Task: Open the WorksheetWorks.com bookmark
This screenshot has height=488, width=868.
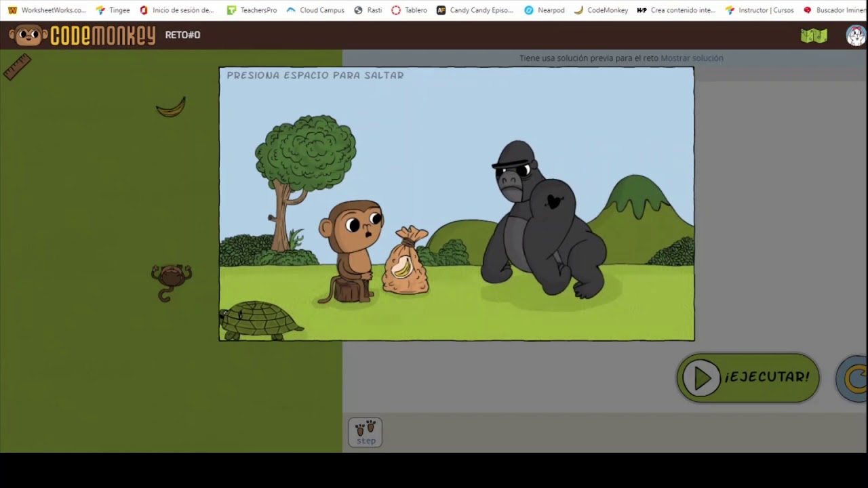Action: point(47,10)
